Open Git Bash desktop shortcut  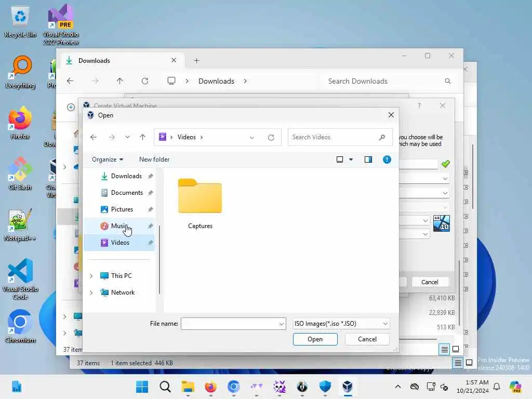pyautogui.click(x=20, y=174)
